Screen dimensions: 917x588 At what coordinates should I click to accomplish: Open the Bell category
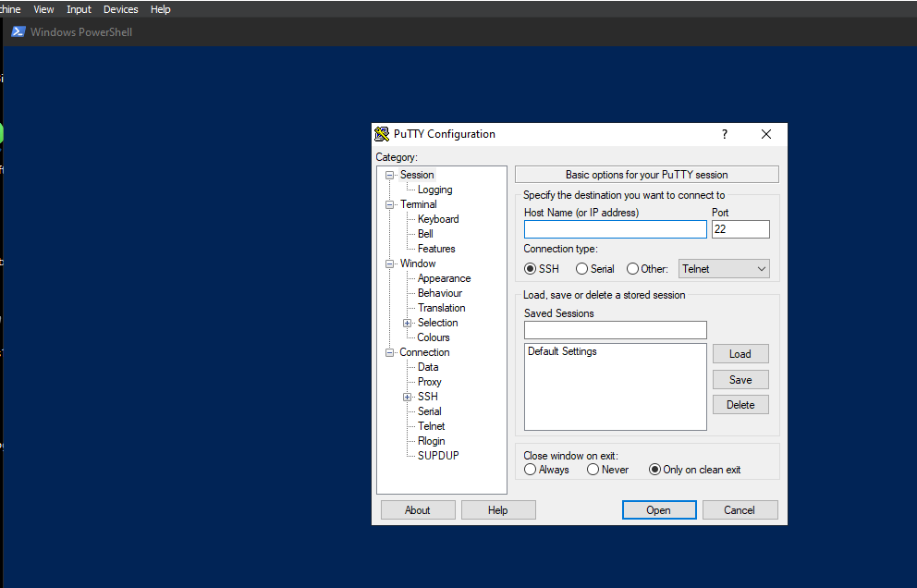click(x=425, y=234)
